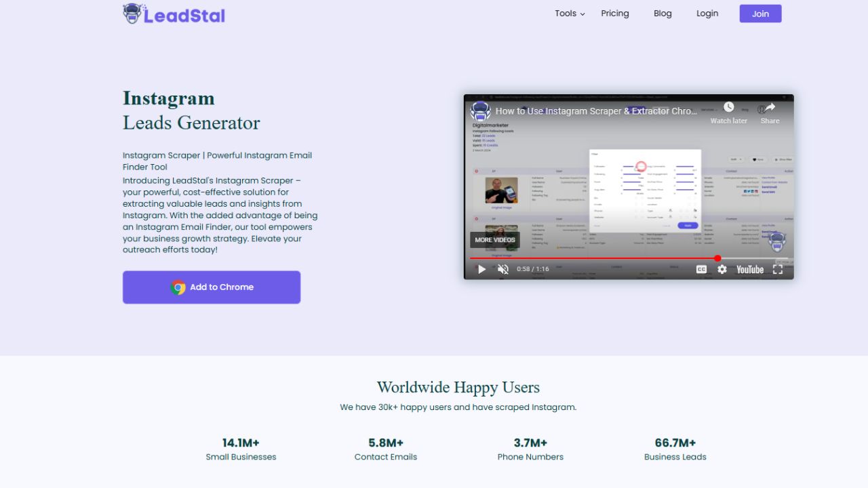Click the Add to Chrome button
Screen dimensions: 868x488
coord(212,287)
